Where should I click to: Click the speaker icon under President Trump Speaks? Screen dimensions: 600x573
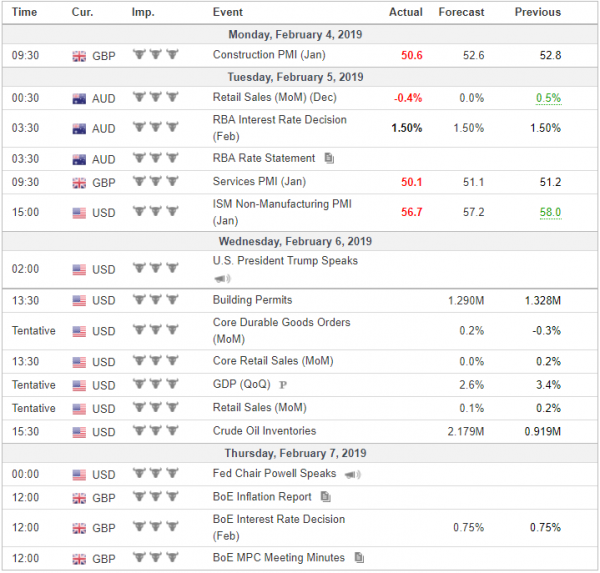click(x=222, y=279)
